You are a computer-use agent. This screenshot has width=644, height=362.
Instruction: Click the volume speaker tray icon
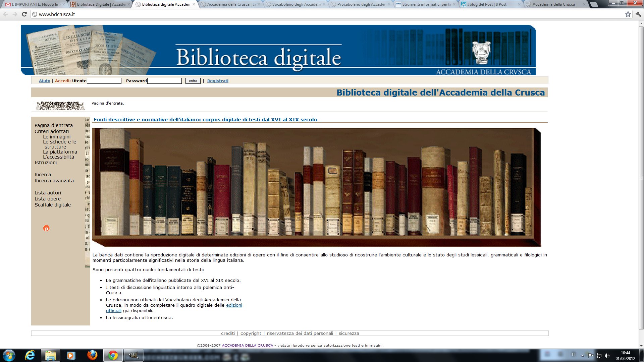[x=607, y=356]
